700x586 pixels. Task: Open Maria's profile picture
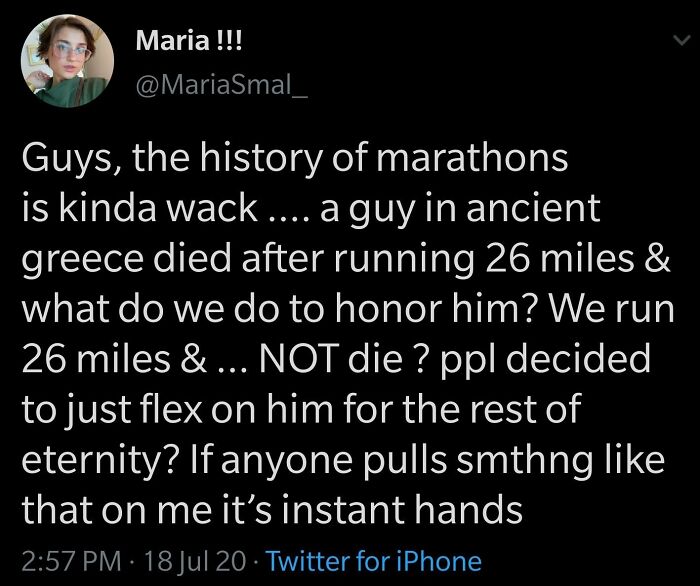65,60
